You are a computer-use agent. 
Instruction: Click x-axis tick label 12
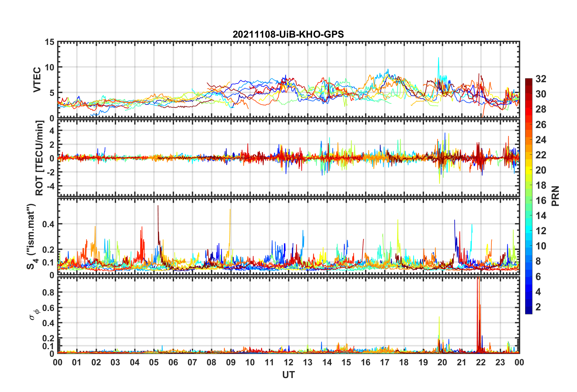pyautogui.click(x=288, y=362)
